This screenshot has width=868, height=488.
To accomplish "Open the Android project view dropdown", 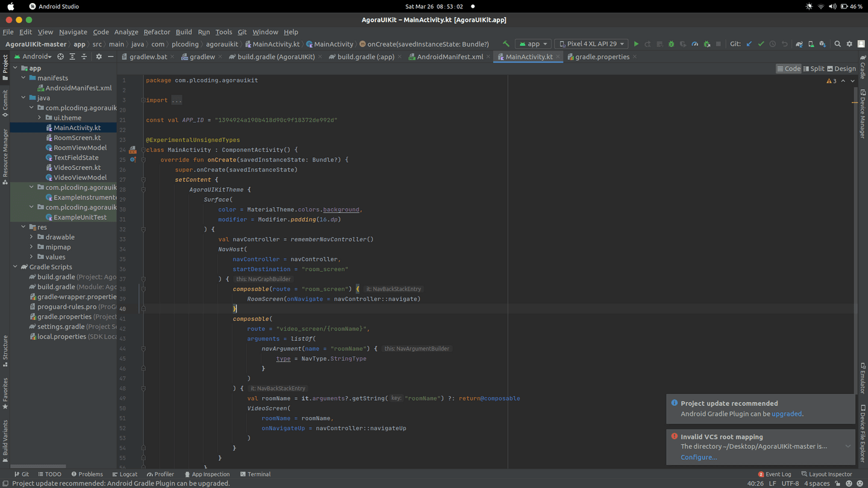I will (33, 57).
